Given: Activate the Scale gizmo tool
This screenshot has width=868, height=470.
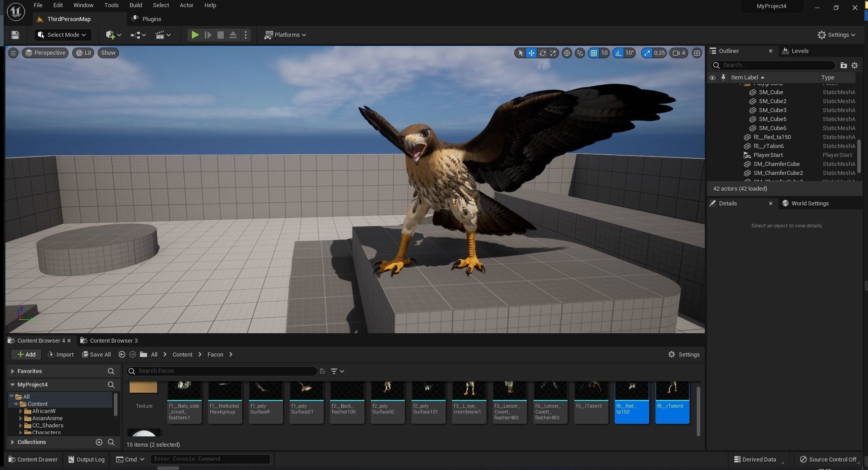Looking at the screenshot, I should (x=553, y=53).
